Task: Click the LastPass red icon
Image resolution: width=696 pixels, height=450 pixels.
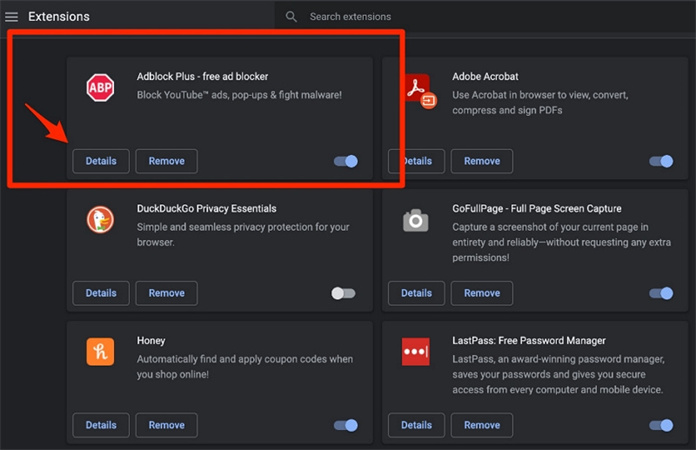Action: (x=416, y=352)
